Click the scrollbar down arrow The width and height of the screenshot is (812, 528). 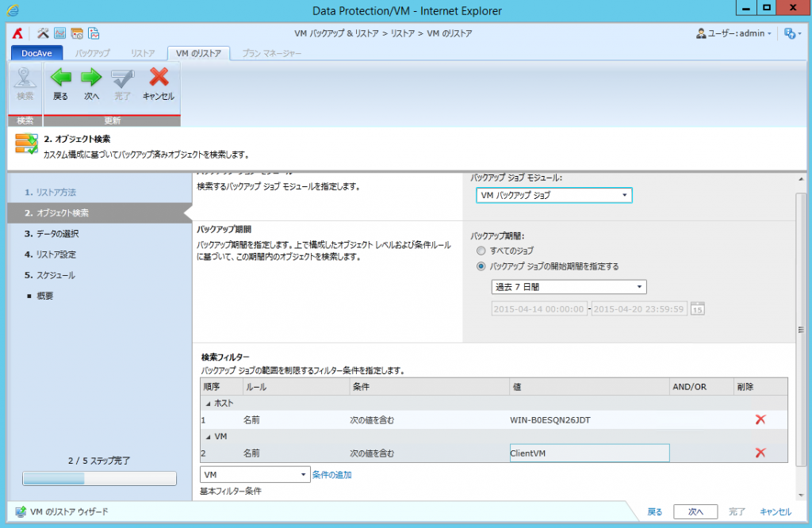(x=801, y=495)
